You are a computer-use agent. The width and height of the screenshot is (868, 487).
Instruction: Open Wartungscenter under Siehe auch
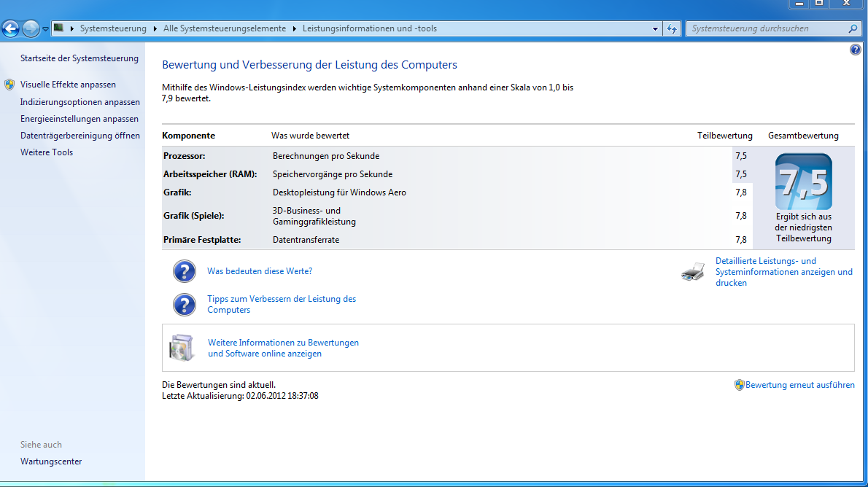[51, 461]
